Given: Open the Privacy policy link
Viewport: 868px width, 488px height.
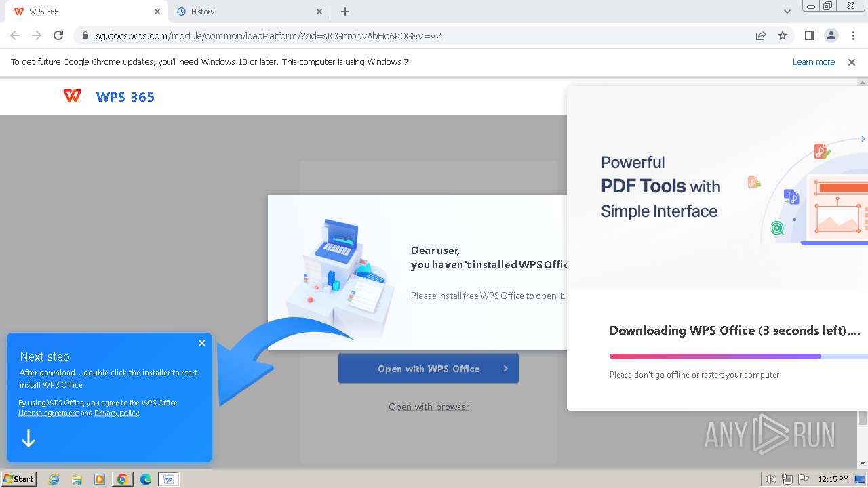Looking at the screenshot, I should pos(117,413).
